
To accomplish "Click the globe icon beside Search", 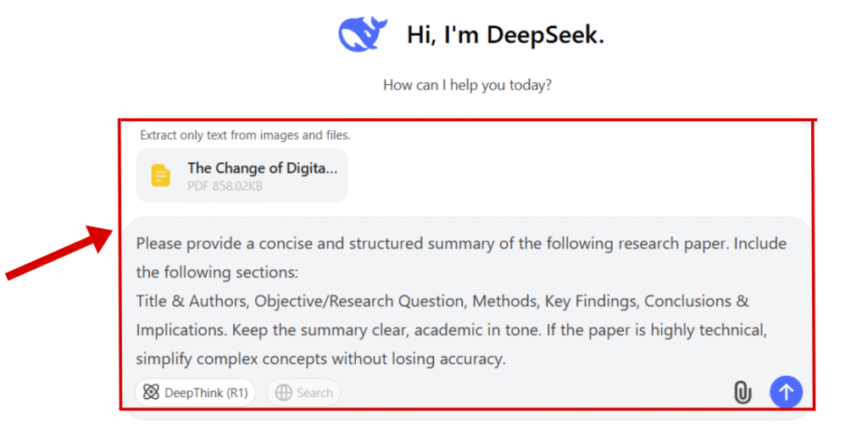I will click(x=283, y=392).
